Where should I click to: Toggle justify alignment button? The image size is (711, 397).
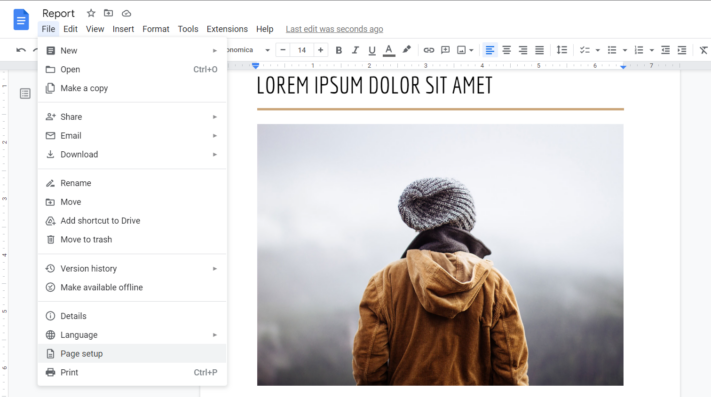tap(539, 50)
